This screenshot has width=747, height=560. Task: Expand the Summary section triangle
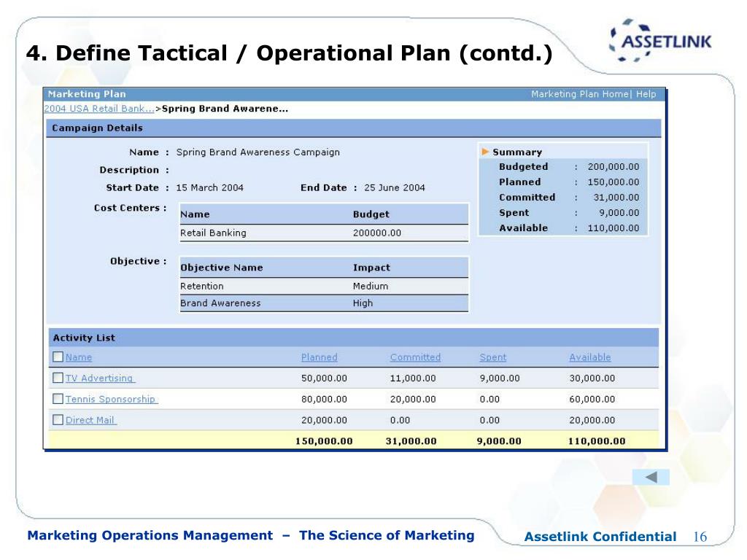coord(485,152)
